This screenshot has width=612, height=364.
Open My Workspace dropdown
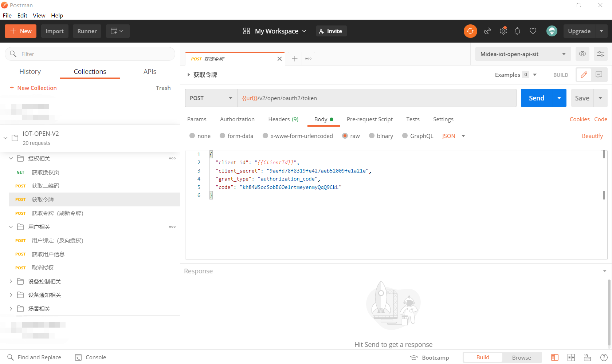pyautogui.click(x=280, y=31)
